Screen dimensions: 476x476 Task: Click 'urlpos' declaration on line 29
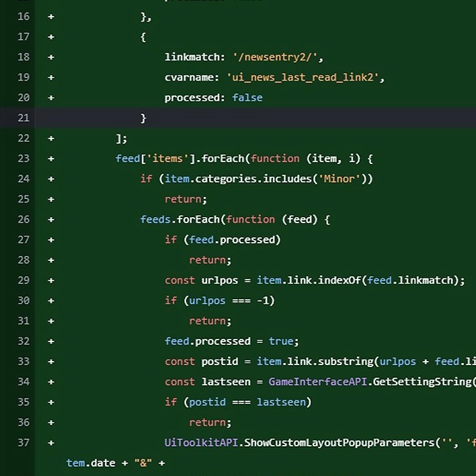click(220, 280)
